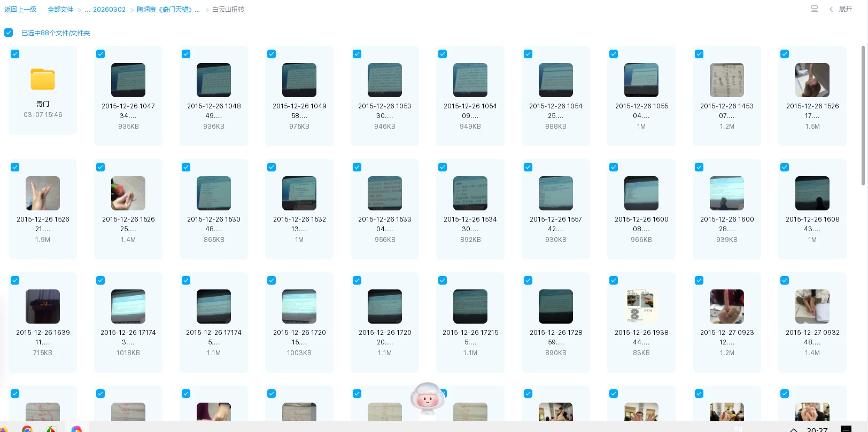Navigate to 陶润良《奇门天槌》 breadcrumb folder

pos(168,10)
